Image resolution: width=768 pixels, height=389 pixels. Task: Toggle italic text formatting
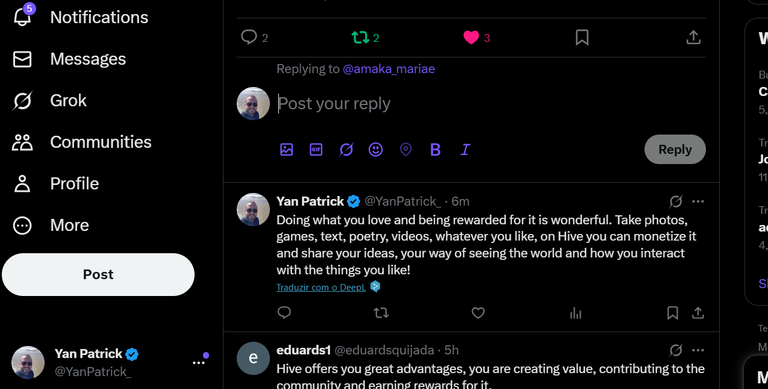click(x=465, y=149)
